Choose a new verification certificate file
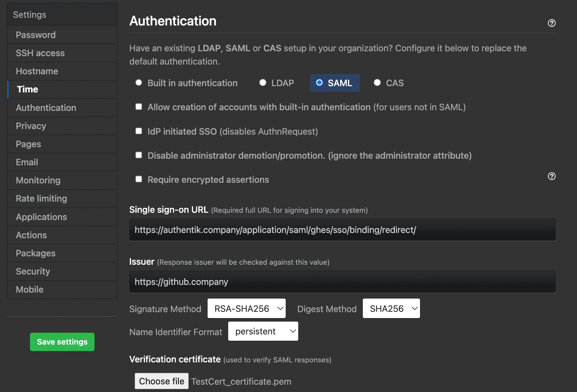 tap(162, 381)
